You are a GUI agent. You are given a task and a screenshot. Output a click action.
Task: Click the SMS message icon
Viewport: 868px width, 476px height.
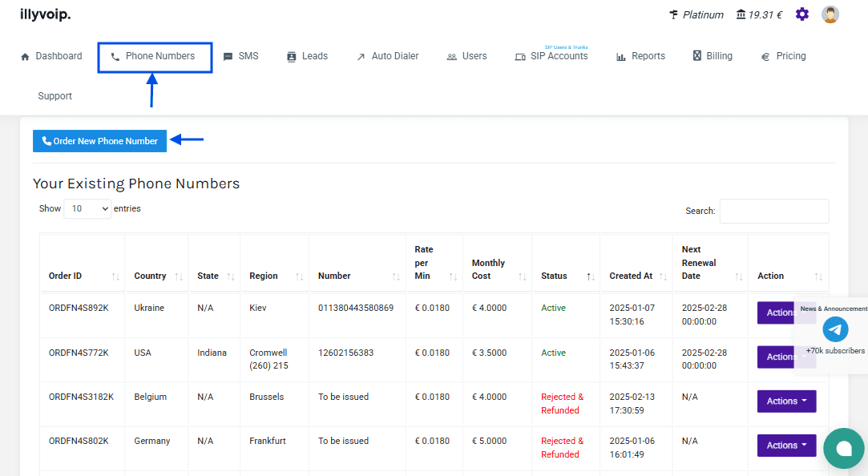point(228,57)
